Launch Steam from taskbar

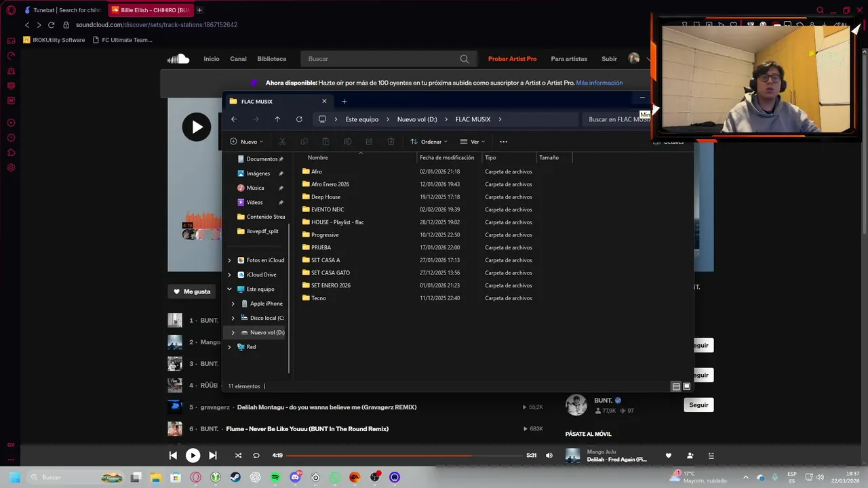tap(235, 477)
